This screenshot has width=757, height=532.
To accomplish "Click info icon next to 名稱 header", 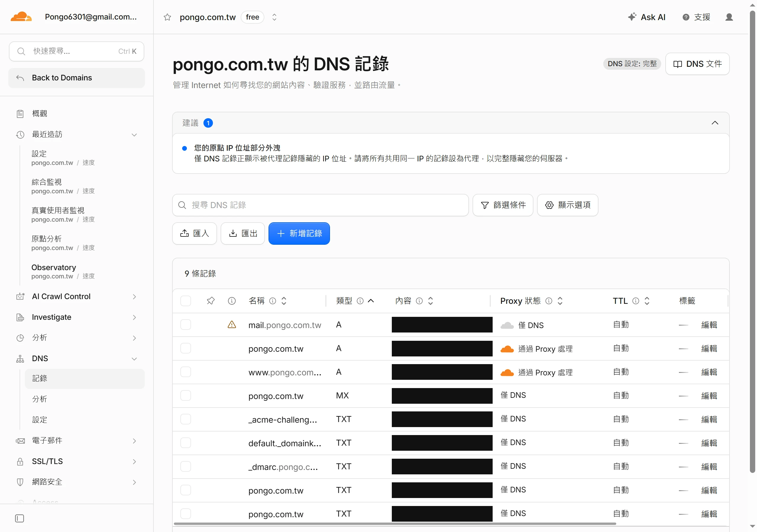I will tap(273, 301).
